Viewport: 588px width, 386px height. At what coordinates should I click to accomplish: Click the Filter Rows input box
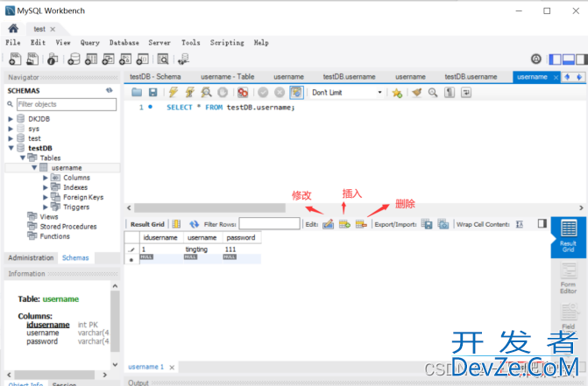pos(269,224)
